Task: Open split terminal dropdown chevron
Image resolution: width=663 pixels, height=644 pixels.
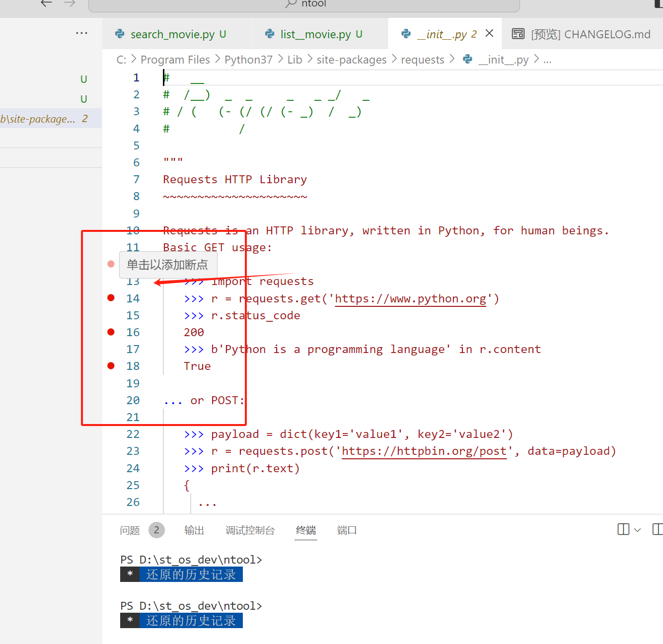Action: tap(638, 530)
